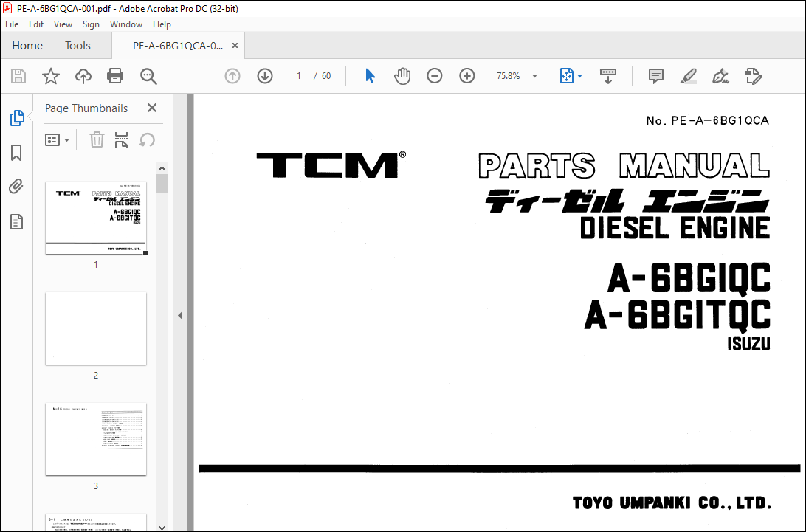Image resolution: width=806 pixels, height=532 pixels.
Task: Click the 75.8% zoom value field
Action: [509, 76]
